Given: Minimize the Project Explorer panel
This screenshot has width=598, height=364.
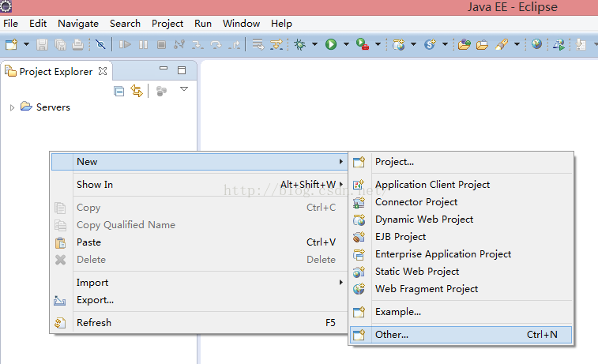Looking at the screenshot, I should [x=164, y=68].
